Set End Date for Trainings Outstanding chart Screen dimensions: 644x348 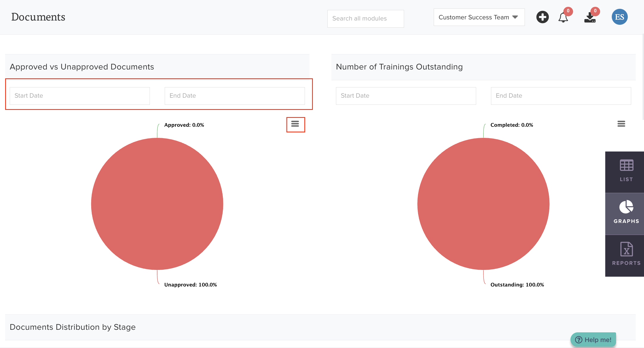point(561,96)
